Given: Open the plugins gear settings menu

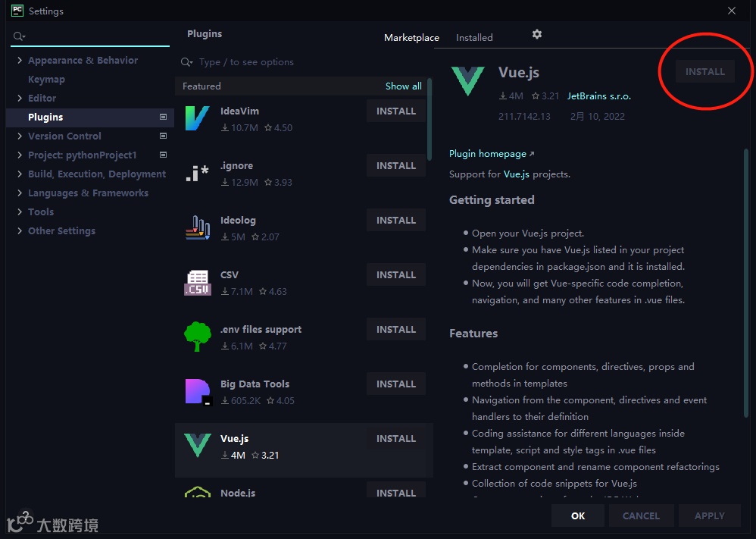Looking at the screenshot, I should [x=536, y=34].
